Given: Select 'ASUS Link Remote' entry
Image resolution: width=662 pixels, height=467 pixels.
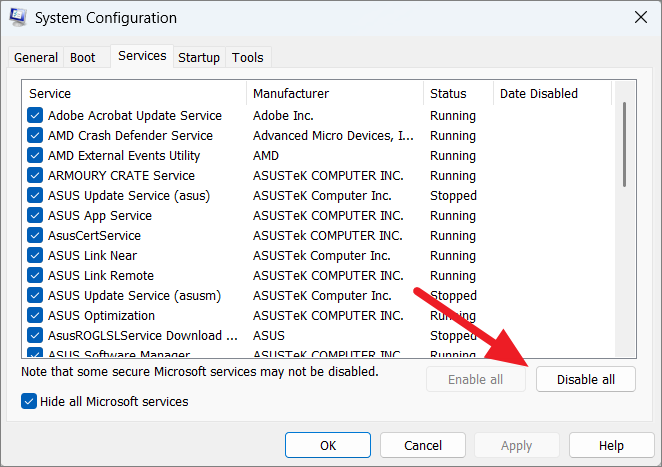Looking at the screenshot, I should [100, 275].
